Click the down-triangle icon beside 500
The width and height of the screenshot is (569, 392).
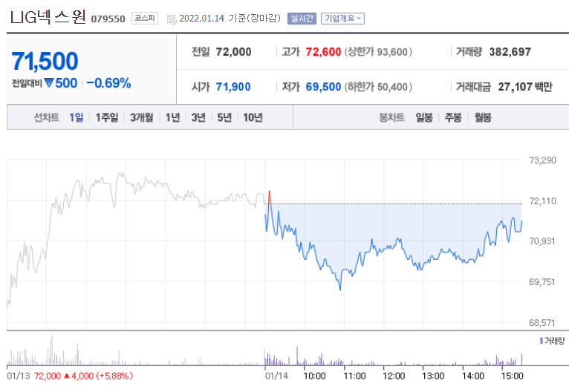coord(48,83)
